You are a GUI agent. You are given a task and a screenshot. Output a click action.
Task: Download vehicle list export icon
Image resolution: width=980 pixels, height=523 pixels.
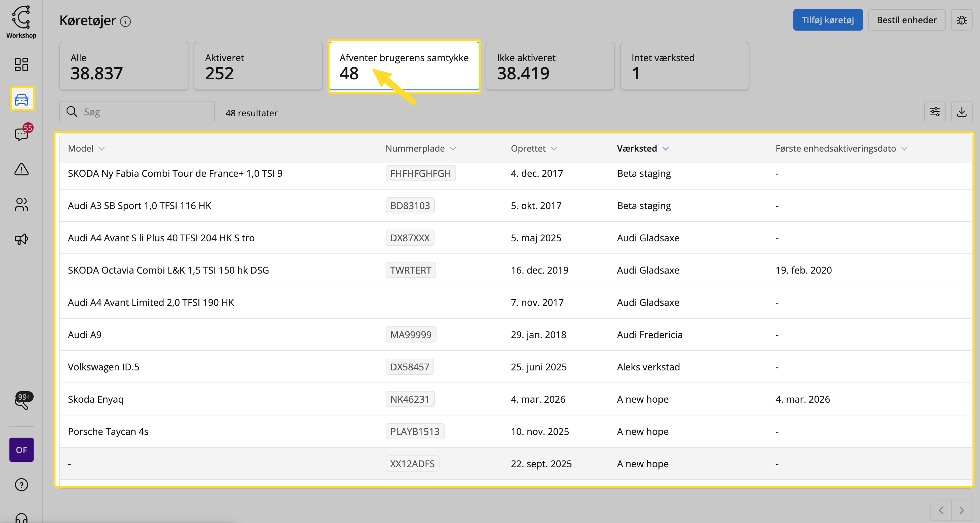[962, 112]
